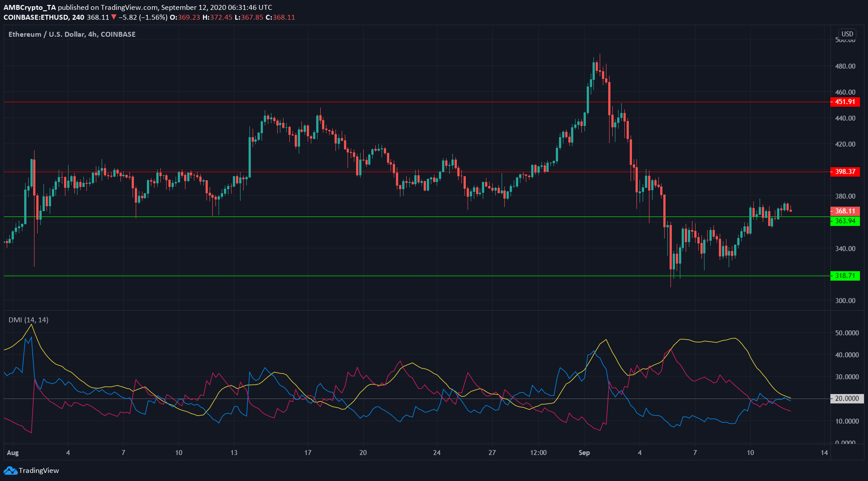This screenshot has height=481, width=868.
Task: Click the TradingView cloud logo icon
Action: [x=10, y=471]
